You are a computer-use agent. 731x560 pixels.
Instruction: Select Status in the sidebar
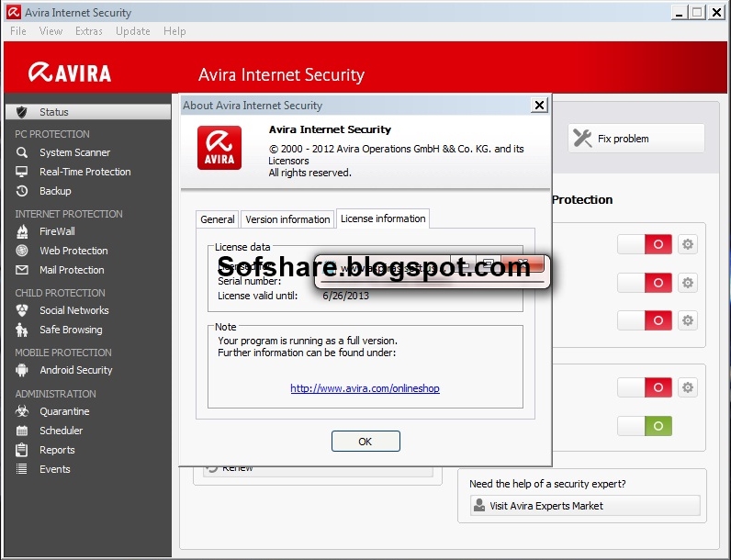click(x=88, y=112)
